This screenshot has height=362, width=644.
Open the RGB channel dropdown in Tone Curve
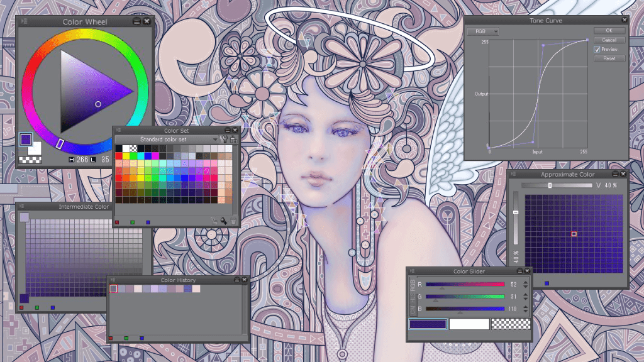487,31
